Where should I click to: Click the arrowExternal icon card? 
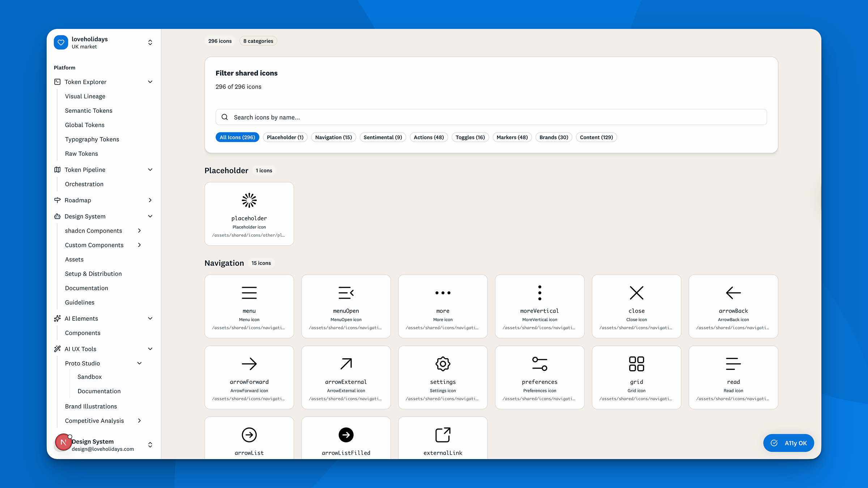pyautogui.click(x=346, y=377)
